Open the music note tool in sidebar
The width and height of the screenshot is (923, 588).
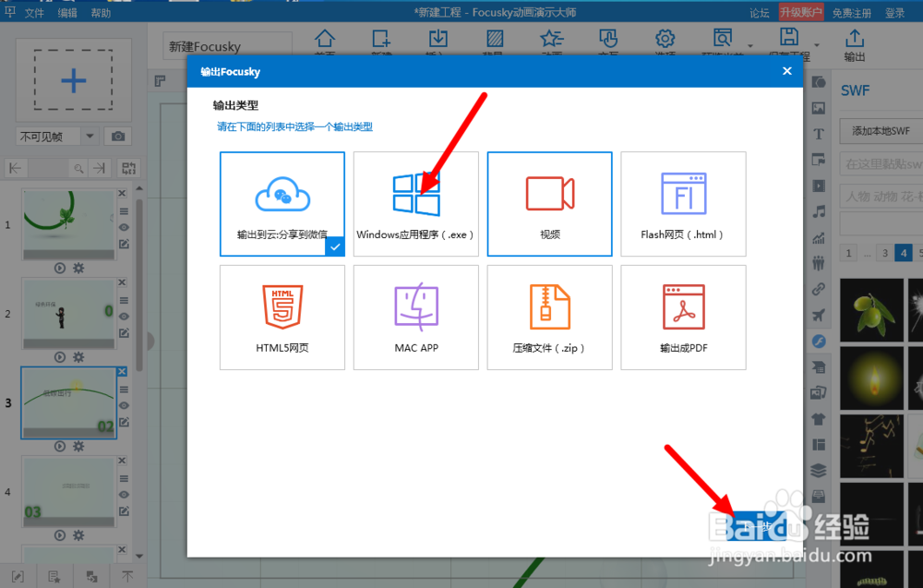[818, 211]
